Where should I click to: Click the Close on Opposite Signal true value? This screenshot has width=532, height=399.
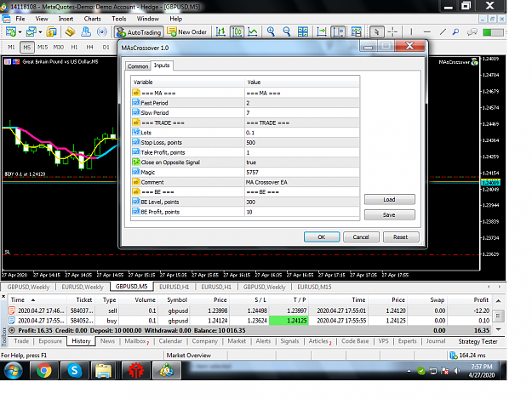[302, 162]
